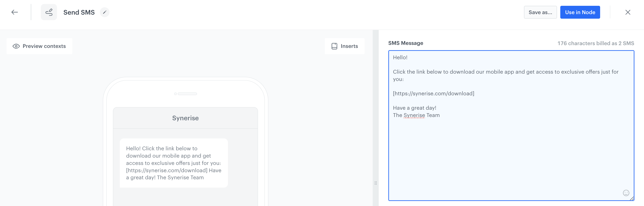
Task: Click the 176 characters billed as 2 SMS text
Action: [x=596, y=43]
